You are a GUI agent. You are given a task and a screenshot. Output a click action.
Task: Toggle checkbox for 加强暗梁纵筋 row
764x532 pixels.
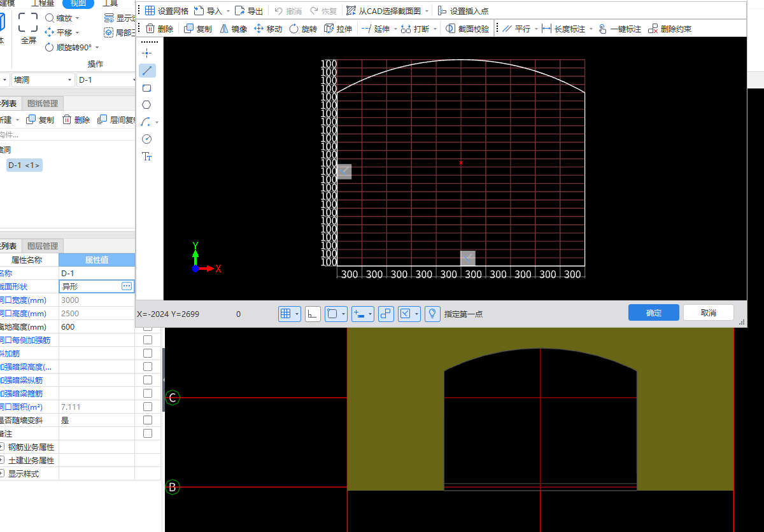[148, 380]
